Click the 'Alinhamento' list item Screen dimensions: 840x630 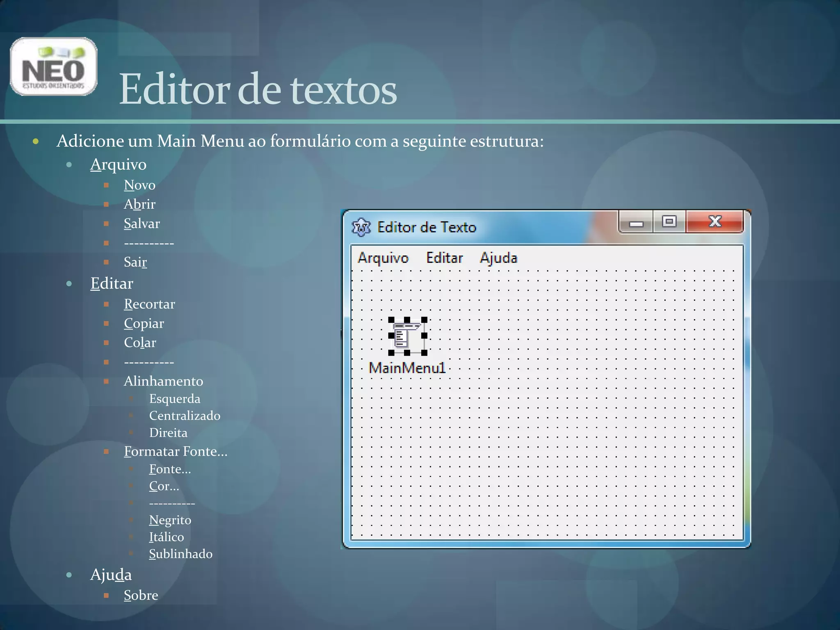(x=163, y=381)
